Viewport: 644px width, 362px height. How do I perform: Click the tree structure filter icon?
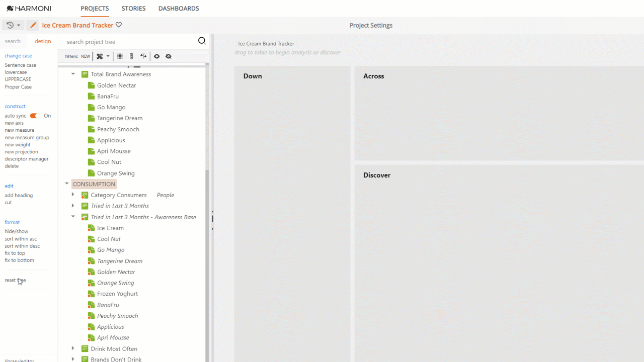click(x=100, y=56)
